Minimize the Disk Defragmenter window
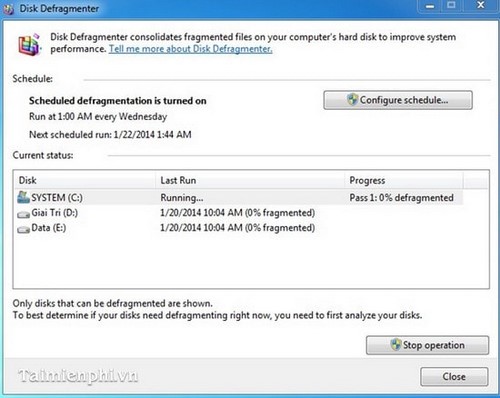Image resolution: width=500 pixels, height=398 pixels. pos(430,5)
